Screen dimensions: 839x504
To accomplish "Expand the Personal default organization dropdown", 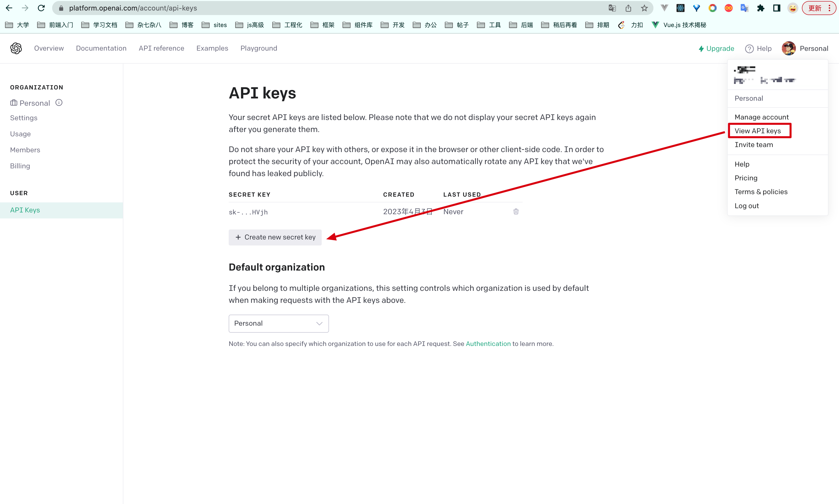I will 278,323.
